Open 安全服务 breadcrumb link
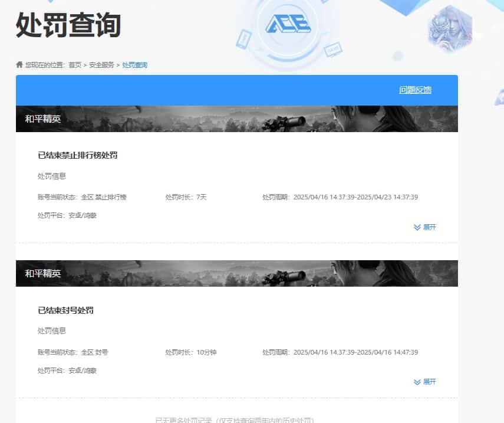The width and height of the screenshot is (504, 423). tap(101, 65)
